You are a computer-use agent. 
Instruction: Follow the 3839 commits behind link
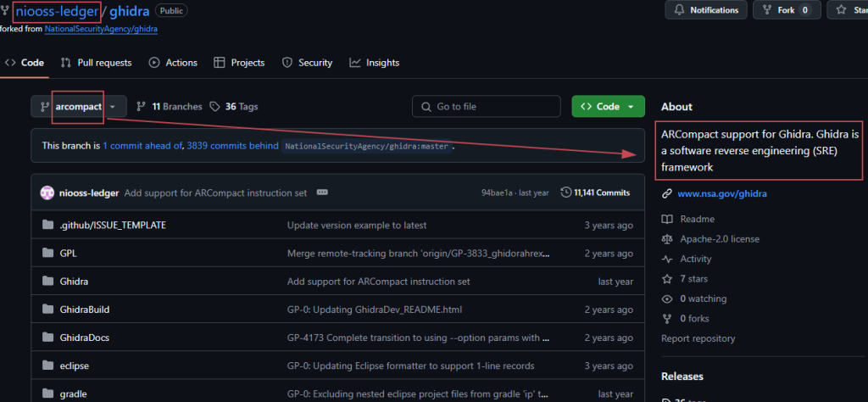[x=232, y=146]
